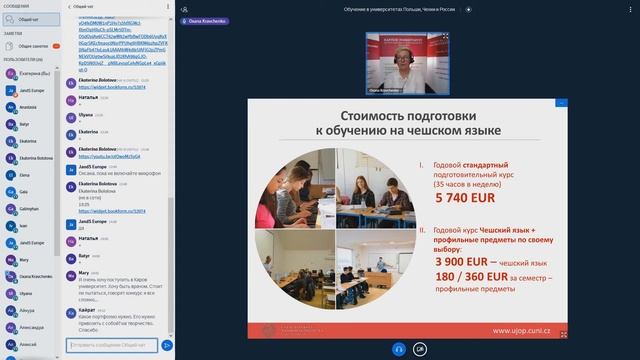
Task: Click the user list scrollbar
Action: coord(57,163)
